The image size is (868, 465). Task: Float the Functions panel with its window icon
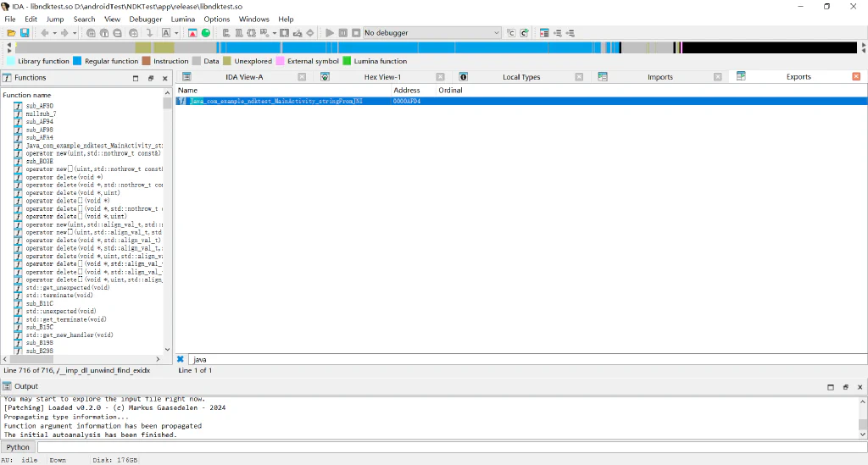coord(151,79)
